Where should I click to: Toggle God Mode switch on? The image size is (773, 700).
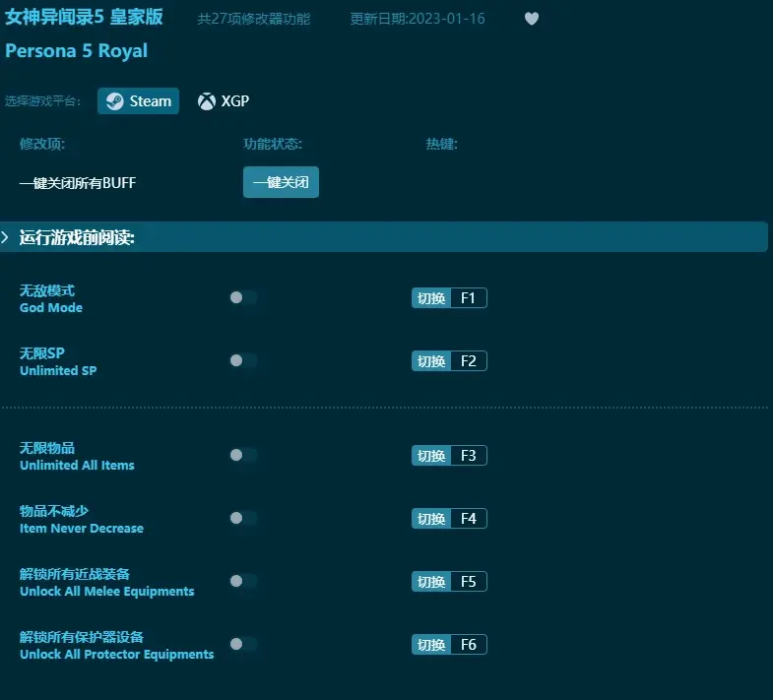point(243,297)
